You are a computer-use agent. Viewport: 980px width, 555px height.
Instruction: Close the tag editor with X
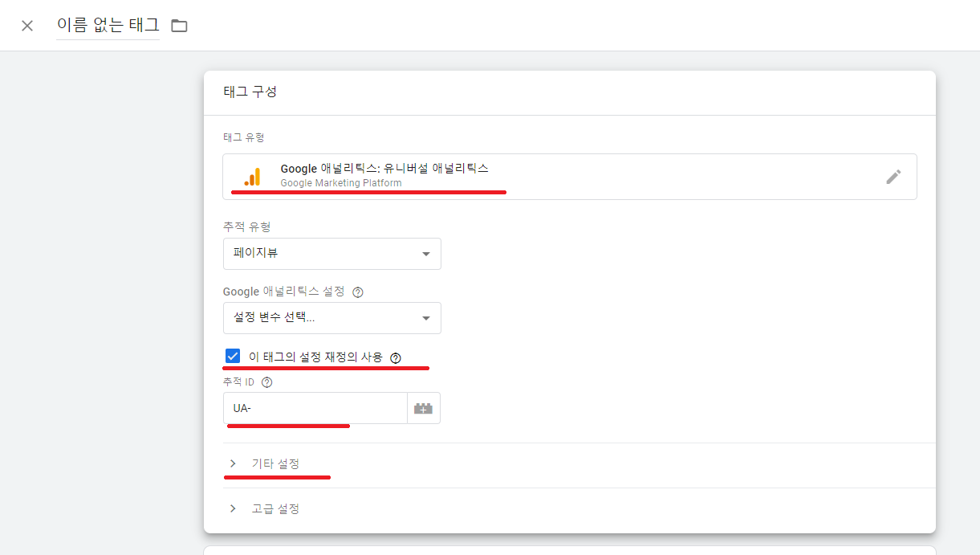click(x=27, y=26)
